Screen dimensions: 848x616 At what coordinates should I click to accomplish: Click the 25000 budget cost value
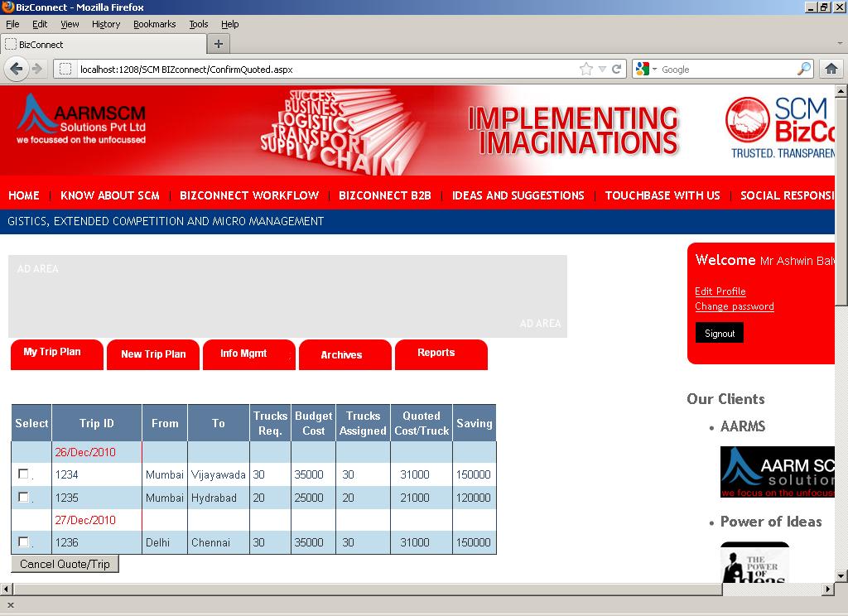309,498
